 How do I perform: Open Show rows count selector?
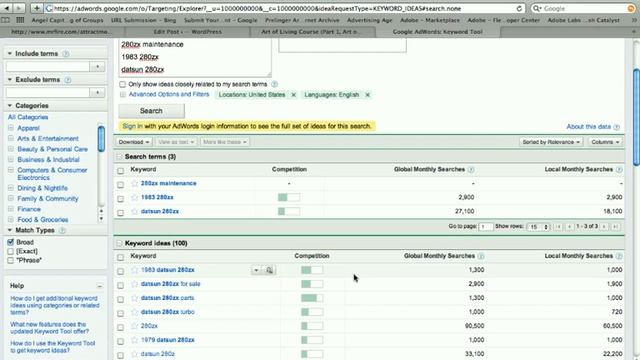coord(539,227)
